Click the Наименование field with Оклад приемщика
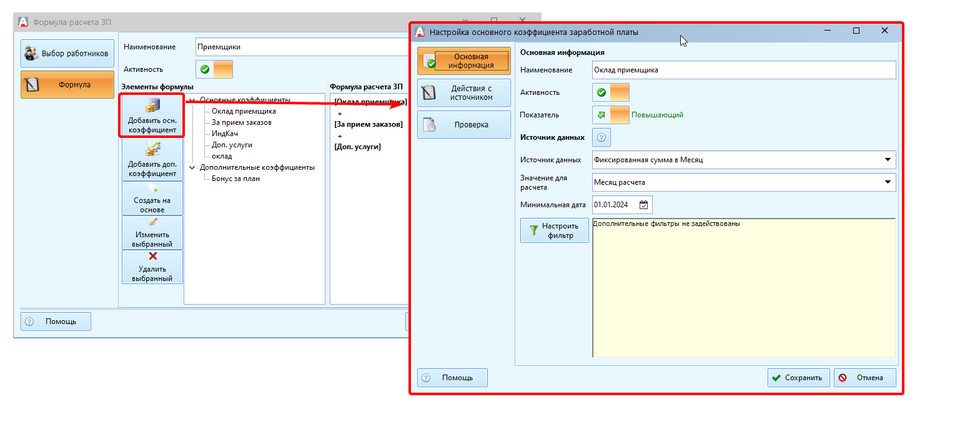The height and width of the screenshot is (427, 980). click(743, 70)
